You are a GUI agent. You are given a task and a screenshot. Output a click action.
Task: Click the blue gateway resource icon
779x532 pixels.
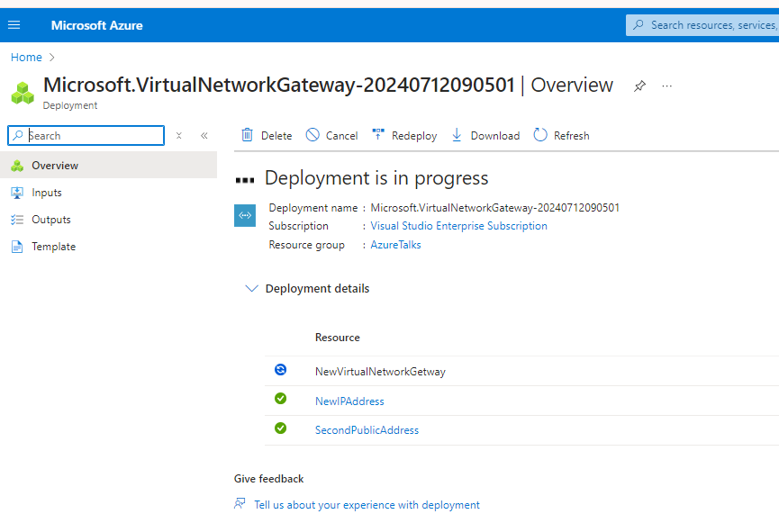(x=245, y=215)
